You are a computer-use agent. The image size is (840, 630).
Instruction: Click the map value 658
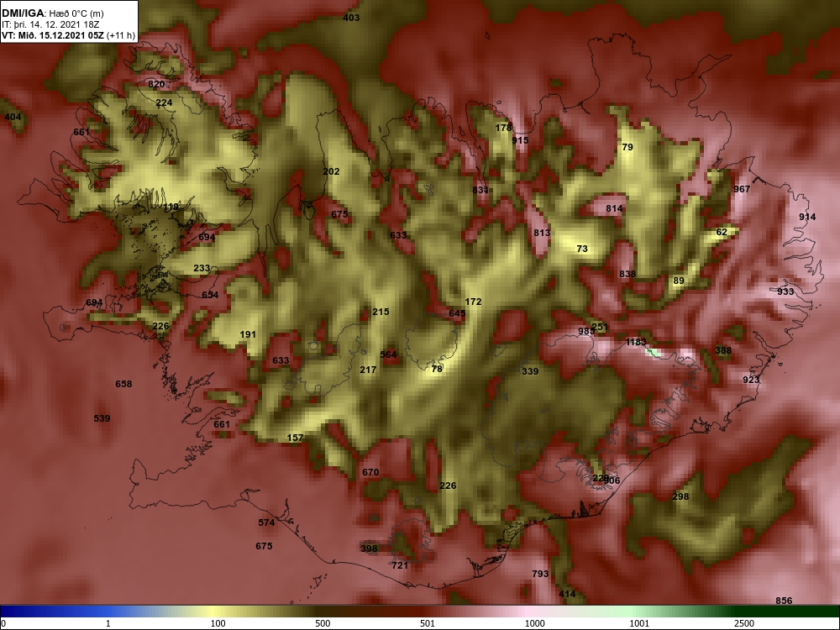click(x=123, y=384)
